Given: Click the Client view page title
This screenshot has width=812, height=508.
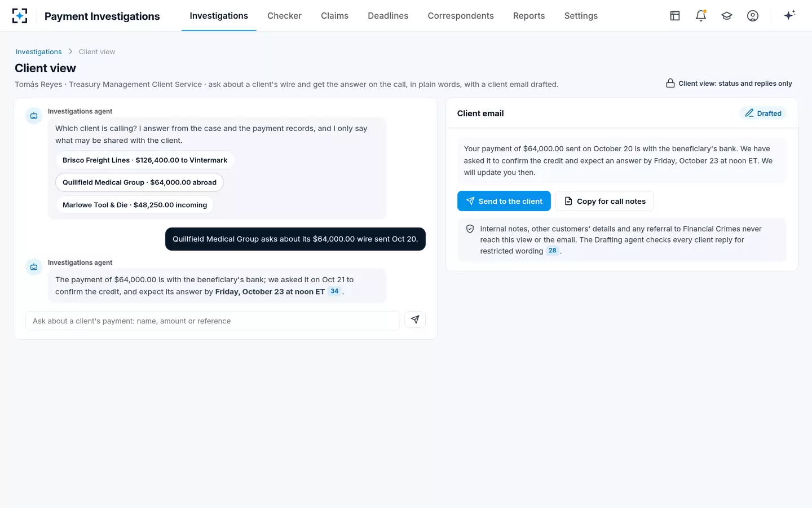Looking at the screenshot, I should pyautogui.click(x=45, y=68).
